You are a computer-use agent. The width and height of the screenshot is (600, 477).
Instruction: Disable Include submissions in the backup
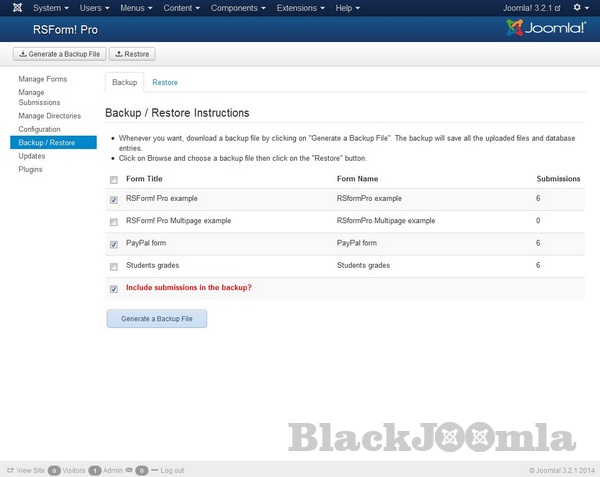pos(114,288)
